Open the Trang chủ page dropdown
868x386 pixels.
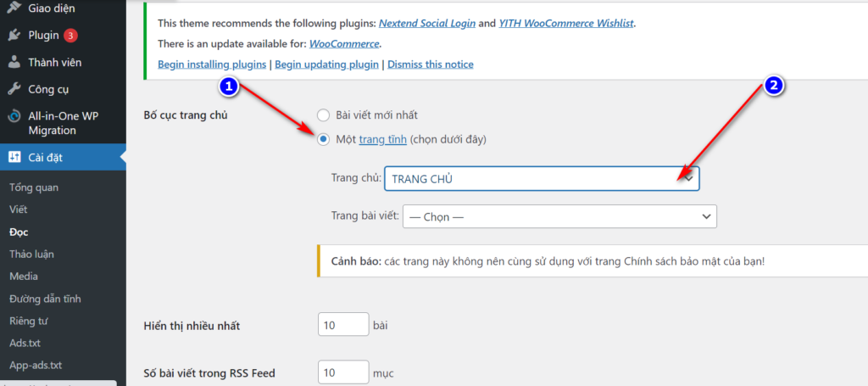542,179
